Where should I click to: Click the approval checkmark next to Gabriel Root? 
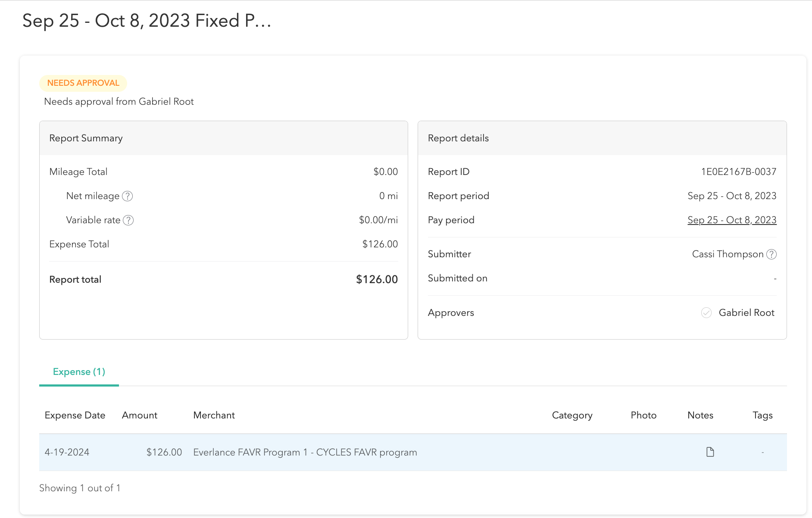coord(706,313)
